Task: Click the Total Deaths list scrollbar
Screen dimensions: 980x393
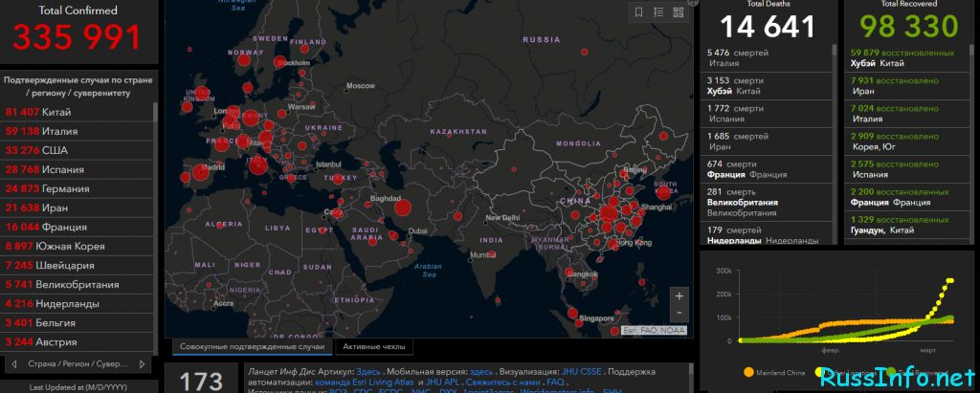Action: click(834, 143)
